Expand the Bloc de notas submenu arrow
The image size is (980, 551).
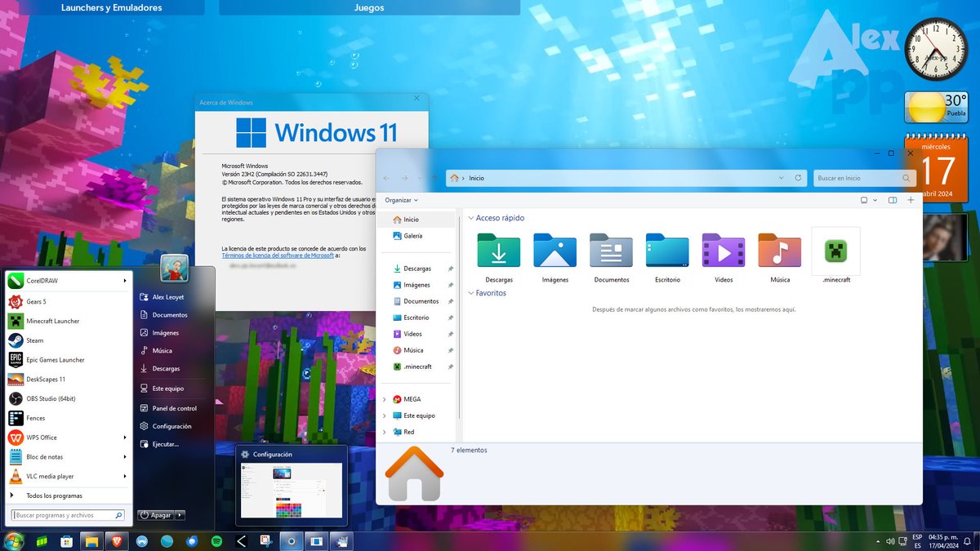click(x=125, y=457)
